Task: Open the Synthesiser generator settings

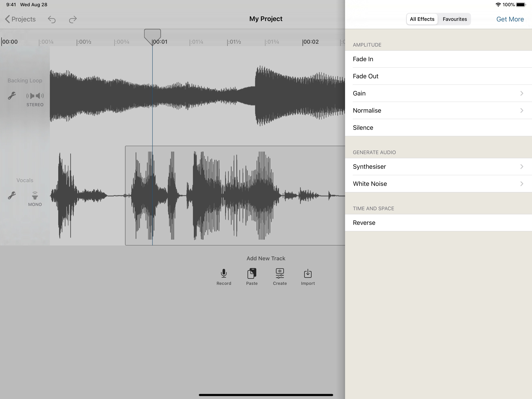Action: (x=438, y=167)
